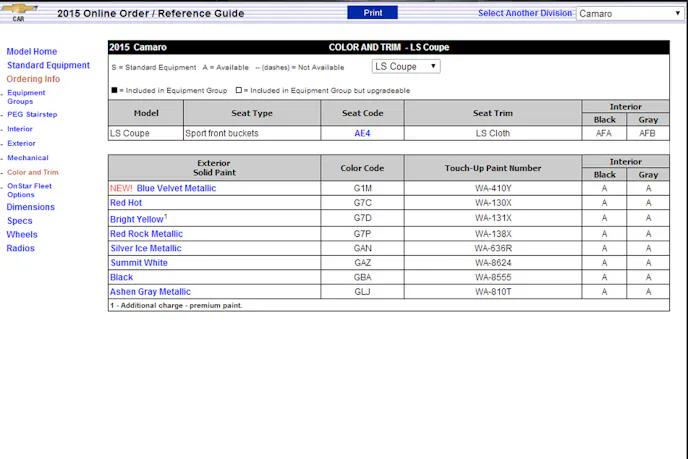This screenshot has width=688, height=459.
Task: Select Ordering Info in the sidebar
Action: pos(33,79)
